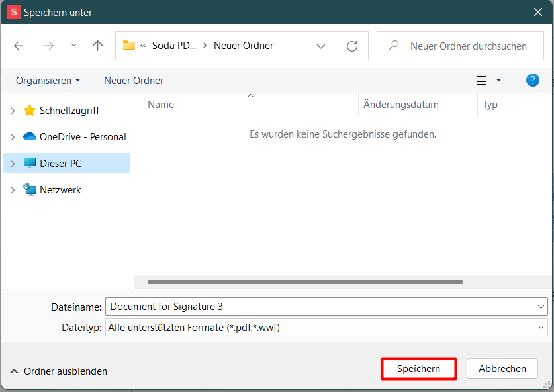Change the view layout icon

481,81
